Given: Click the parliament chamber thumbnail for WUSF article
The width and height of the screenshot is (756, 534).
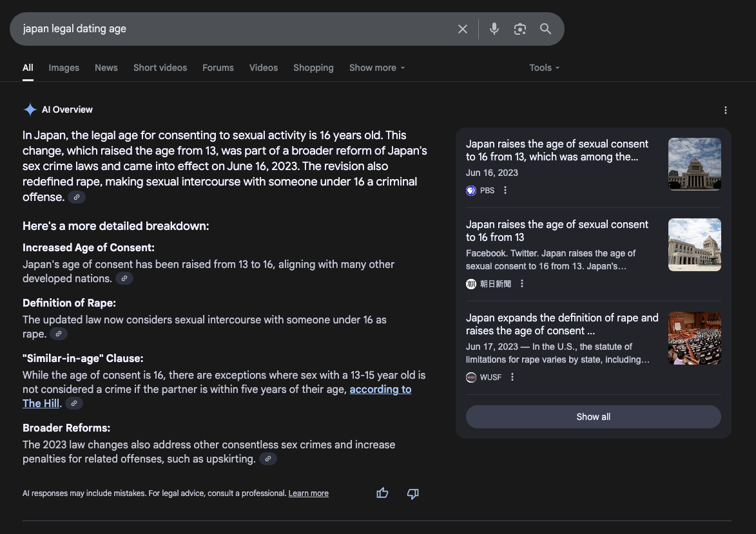Looking at the screenshot, I should click(695, 338).
